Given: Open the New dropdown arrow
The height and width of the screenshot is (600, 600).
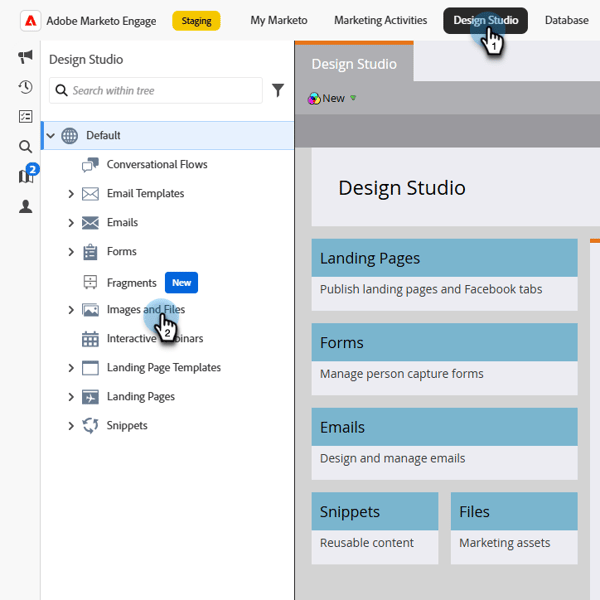Looking at the screenshot, I should point(353,98).
